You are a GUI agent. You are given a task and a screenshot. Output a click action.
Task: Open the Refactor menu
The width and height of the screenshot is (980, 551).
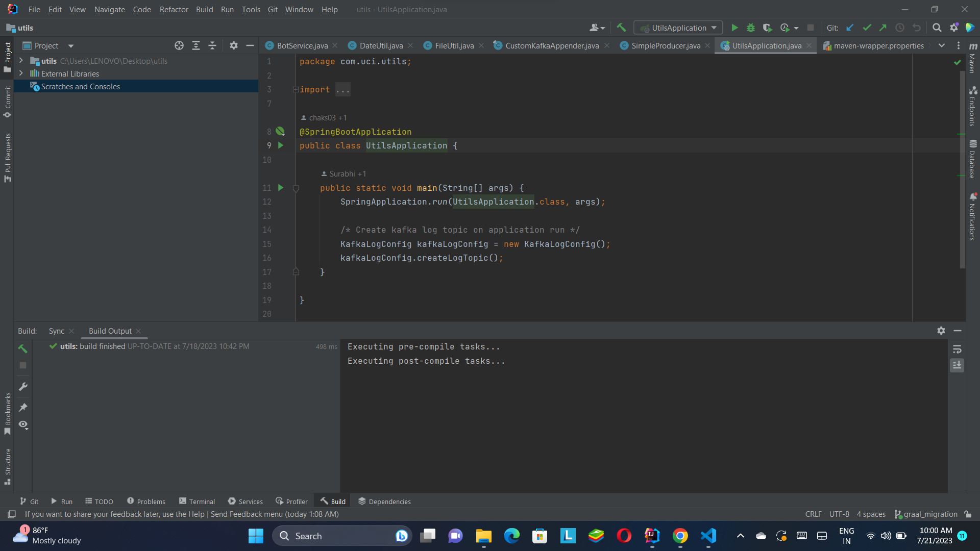coord(174,10)
